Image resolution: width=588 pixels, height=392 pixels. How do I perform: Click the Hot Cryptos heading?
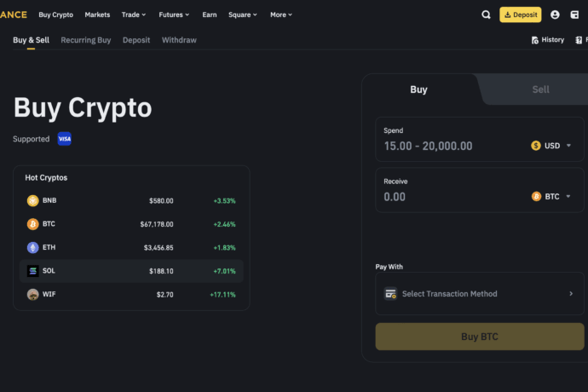tap(46, 178)
